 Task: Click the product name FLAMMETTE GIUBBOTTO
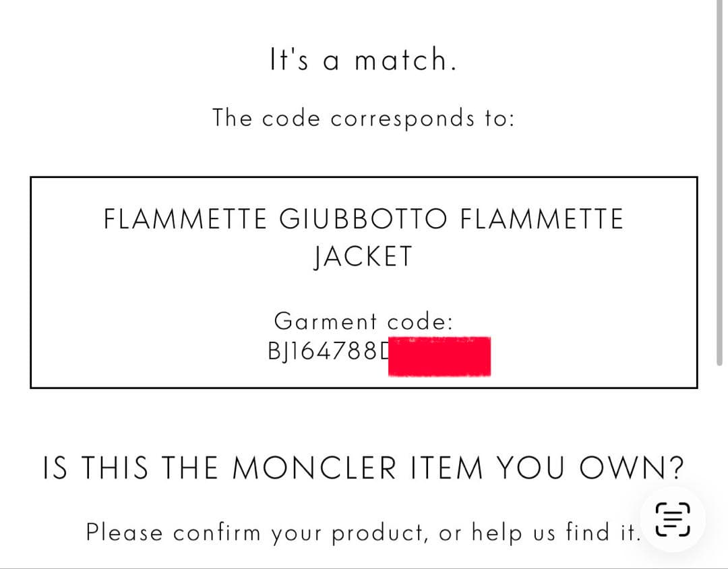(364, 218)
